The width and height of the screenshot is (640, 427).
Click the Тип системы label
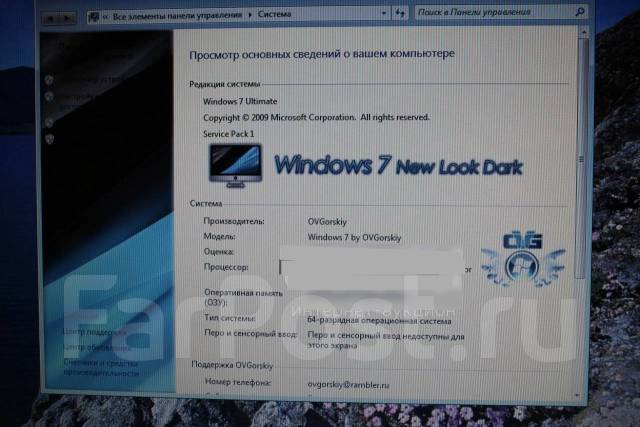pos(229,318)
